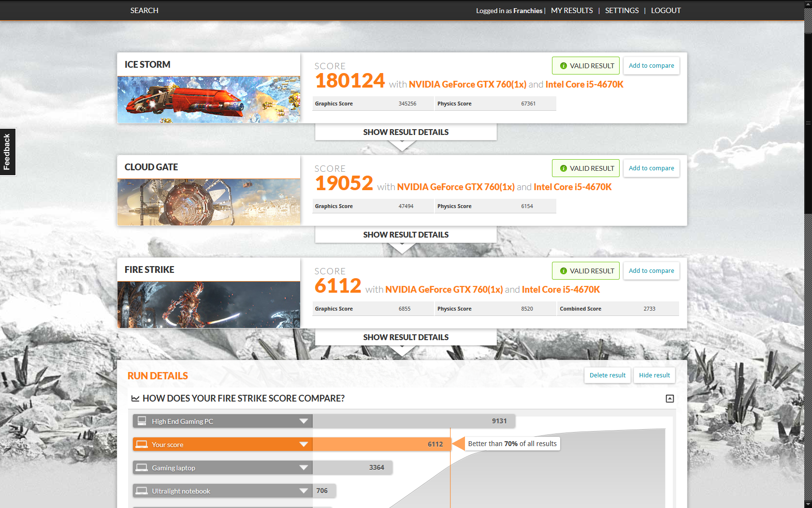Click VALID RESULT badge for Ice Storm

point(586,66)
